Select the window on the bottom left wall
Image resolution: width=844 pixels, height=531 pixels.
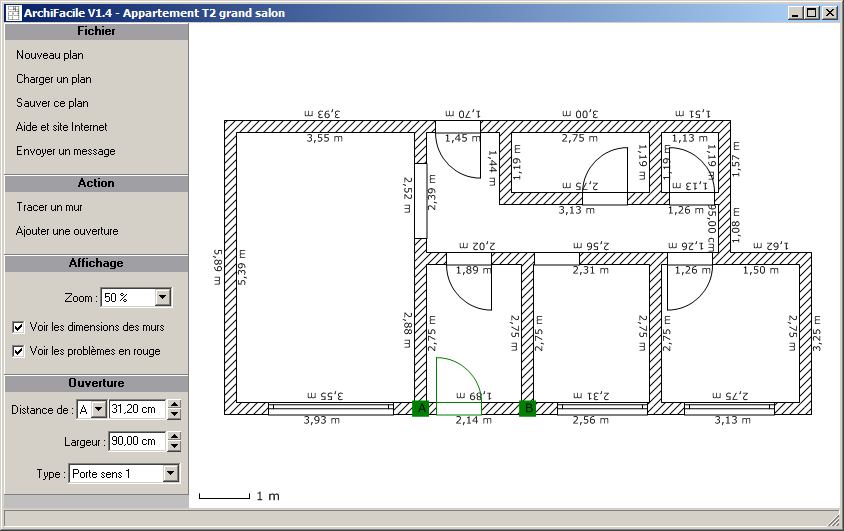pos(330,409)
